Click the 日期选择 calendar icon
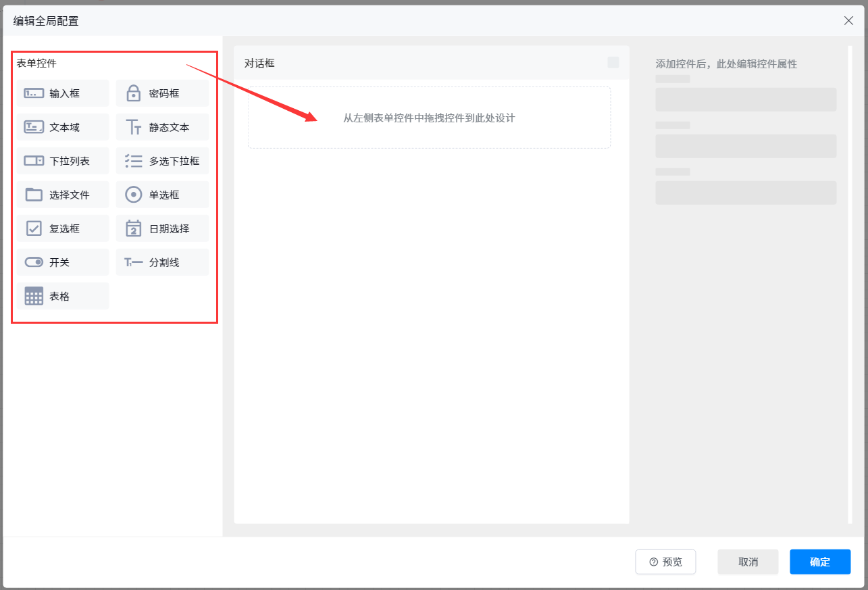The width and height of the screenshot is (868, 590). [134, 228]
